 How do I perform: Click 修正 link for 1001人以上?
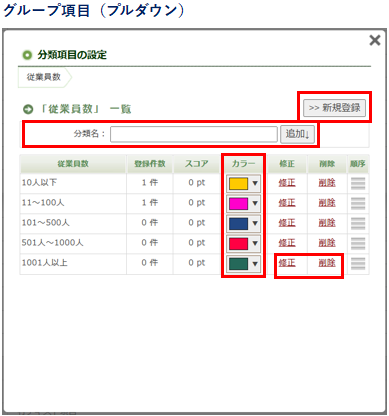(x=287, y=263)
